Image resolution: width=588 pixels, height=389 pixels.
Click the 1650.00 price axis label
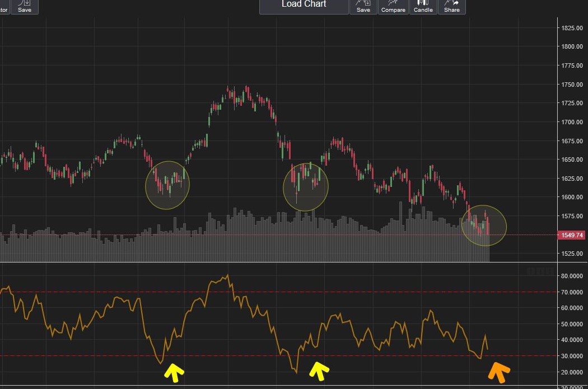pos(572,160)
